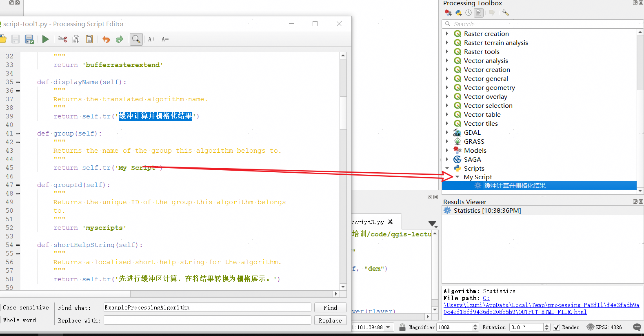Decrease font size with A- icon
Image resolution: width=644 pixels, height=336 pixels.
point(165,39)
